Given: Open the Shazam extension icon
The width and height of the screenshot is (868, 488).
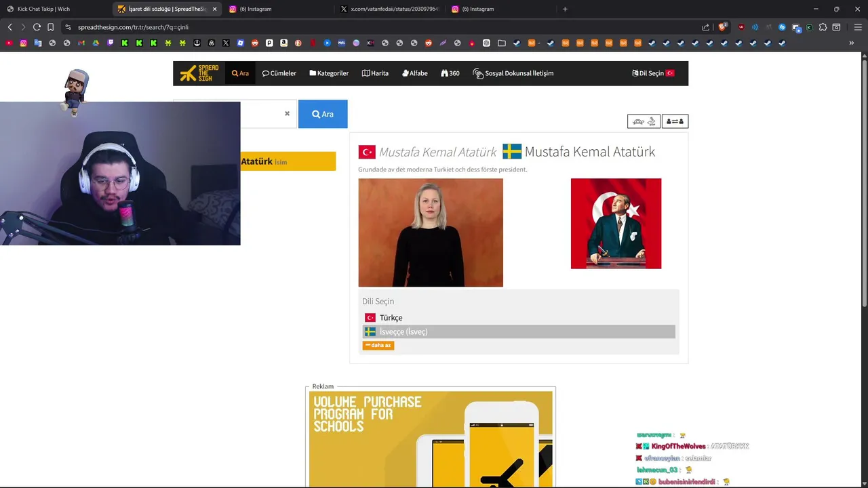Looking at the screenshot, I should 782,27.
